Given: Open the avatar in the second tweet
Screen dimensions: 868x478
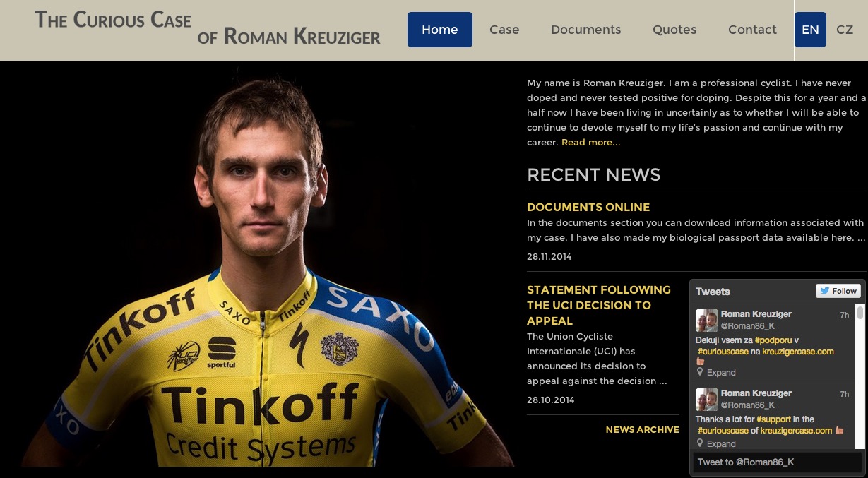Looking at the screenshot, I should coord(706,400).
